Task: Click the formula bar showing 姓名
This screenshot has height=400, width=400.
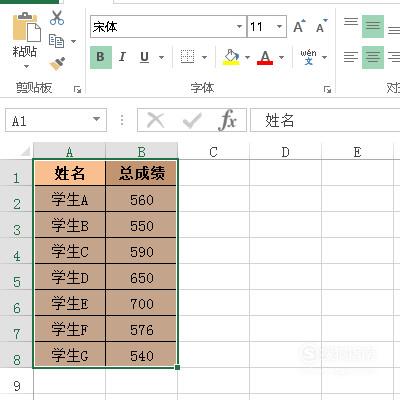Action: (325, 120)
